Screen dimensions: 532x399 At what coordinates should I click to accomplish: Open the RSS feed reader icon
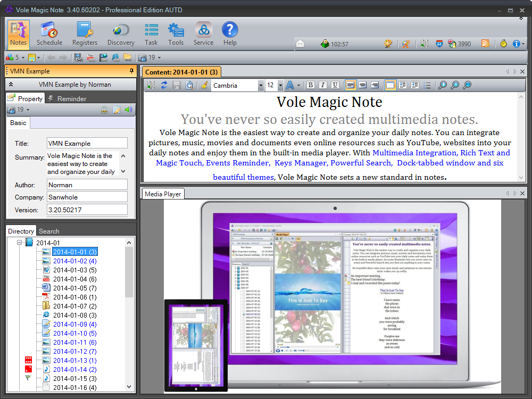coord(485,43)
